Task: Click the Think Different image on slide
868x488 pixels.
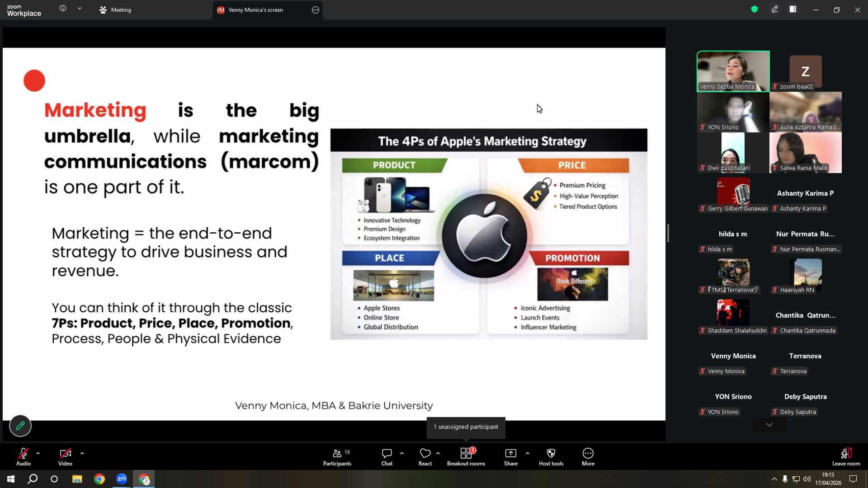Action: pos(573,284)
